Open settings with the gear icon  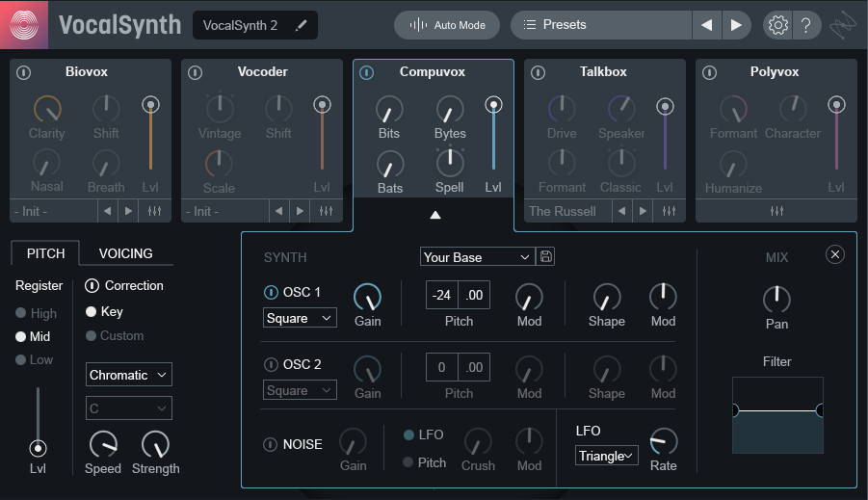coord(777,25)
